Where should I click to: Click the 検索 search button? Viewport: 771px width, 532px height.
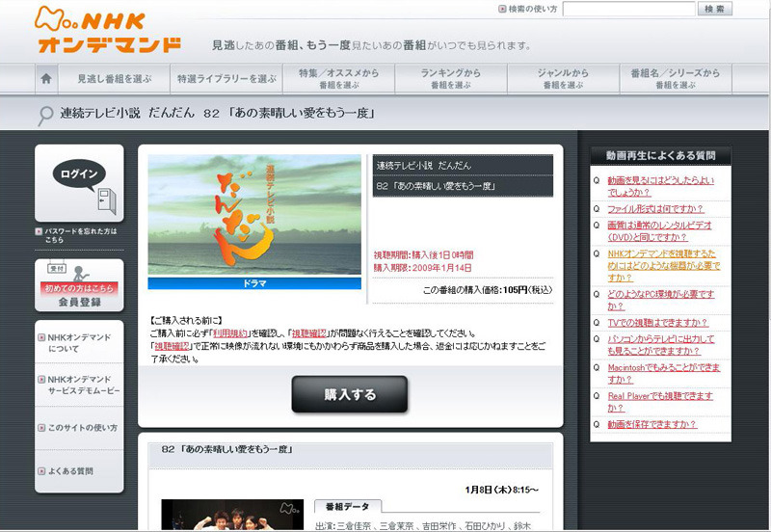(715, 9)
